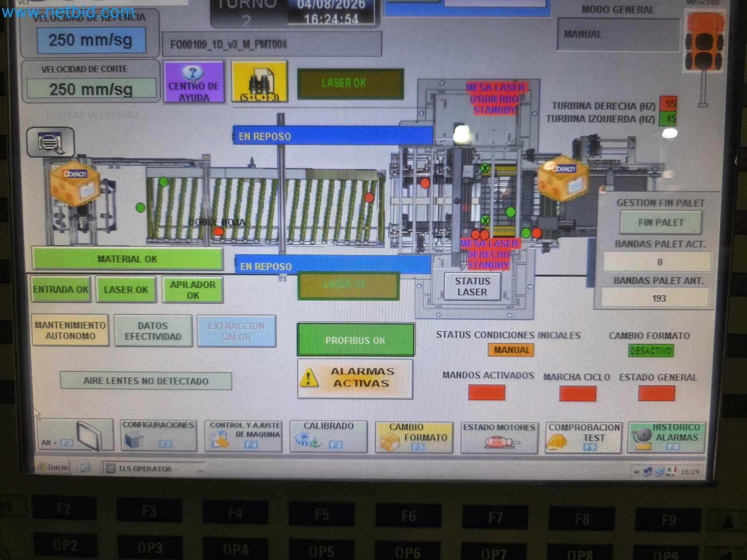Click the red Mandos Activados indicator

[486, 392]
